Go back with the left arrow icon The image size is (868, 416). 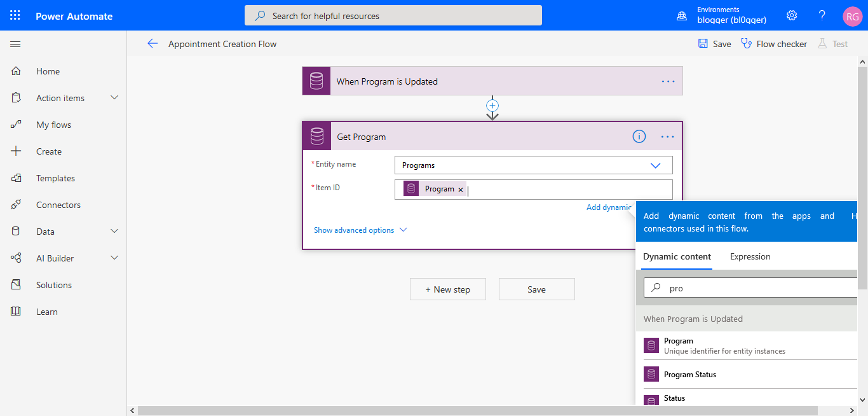153,43
